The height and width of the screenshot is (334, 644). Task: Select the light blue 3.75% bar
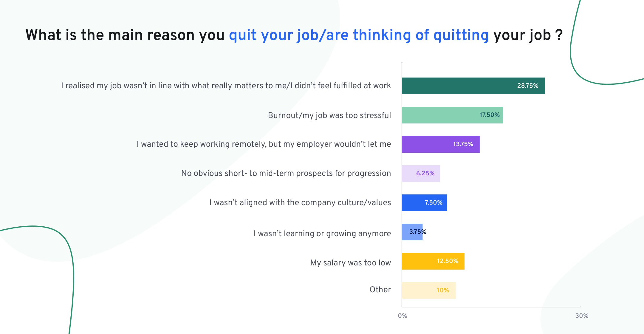[x=412, y=232]
